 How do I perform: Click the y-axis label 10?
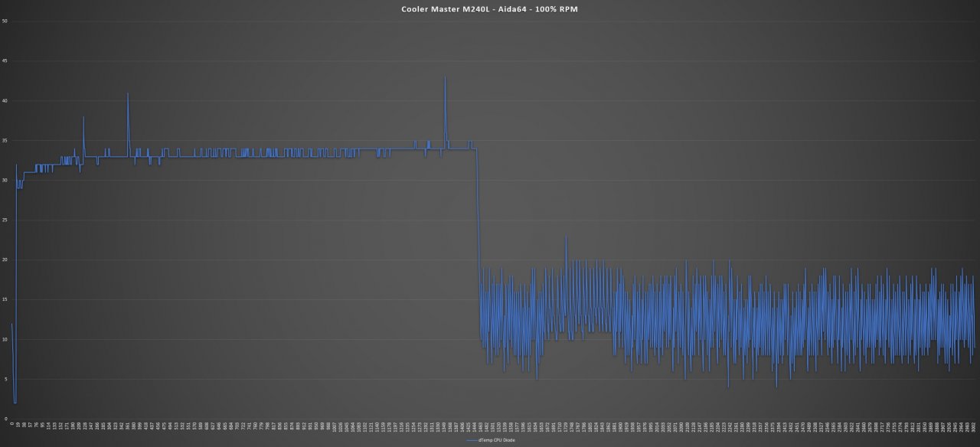(x=5, y=339)
